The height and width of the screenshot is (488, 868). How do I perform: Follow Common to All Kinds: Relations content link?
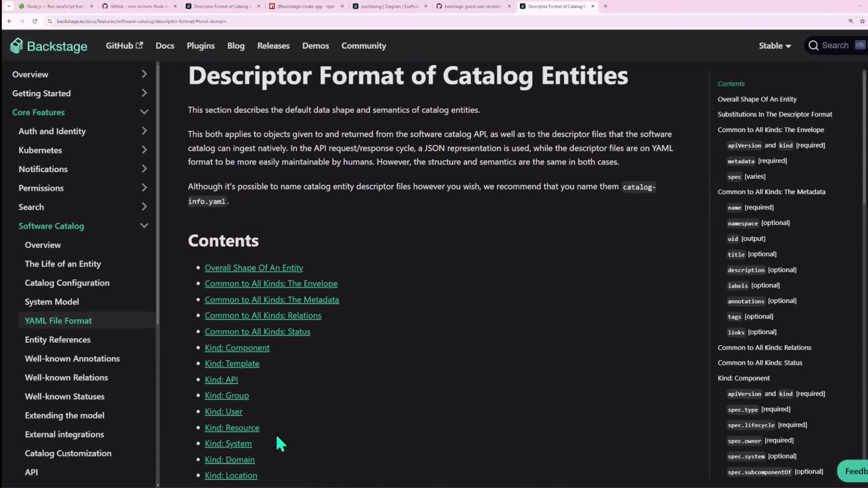click(x=263, y=316)
